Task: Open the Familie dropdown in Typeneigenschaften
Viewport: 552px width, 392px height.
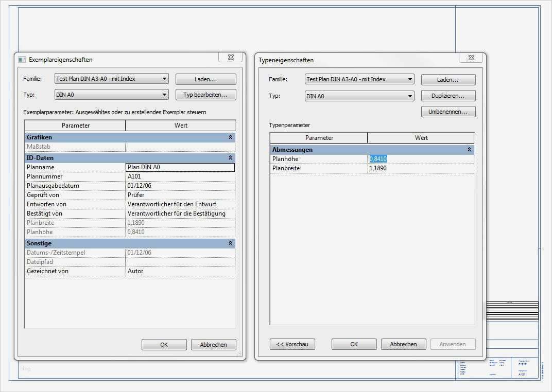Action: click(x=411, y=79)
